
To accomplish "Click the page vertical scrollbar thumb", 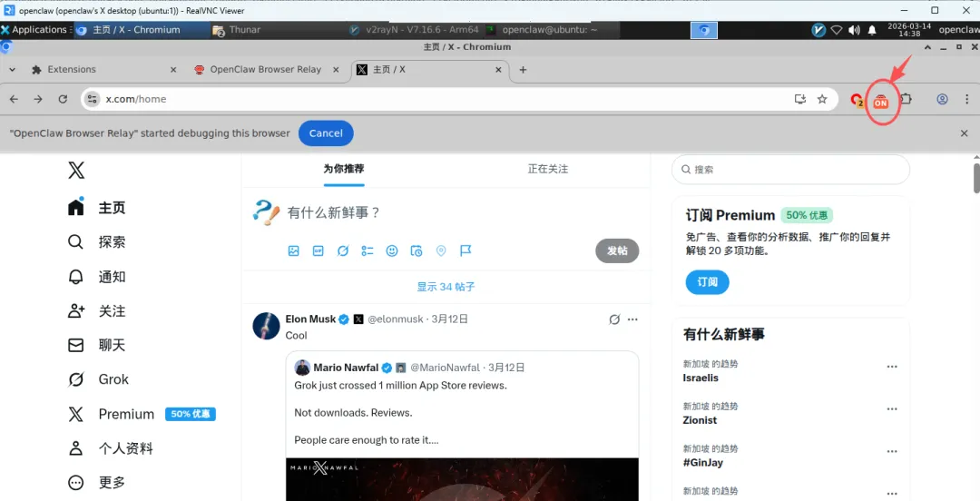I will point(976,178).
